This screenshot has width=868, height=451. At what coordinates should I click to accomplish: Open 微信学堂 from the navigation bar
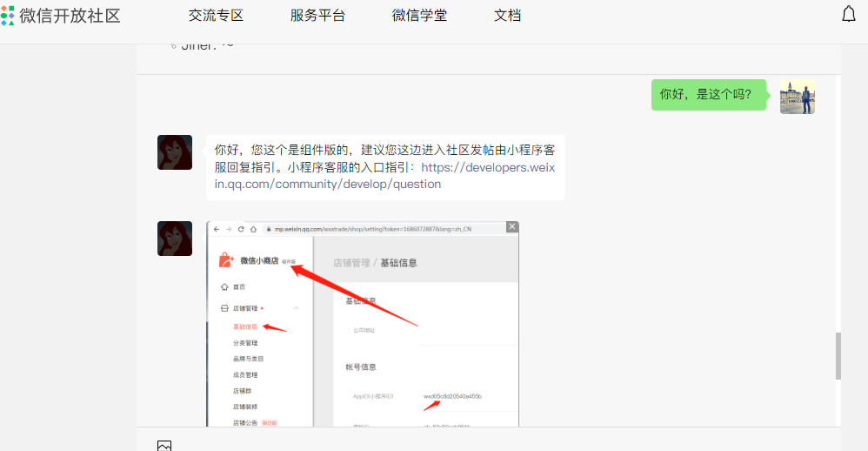tap(419, 16)
